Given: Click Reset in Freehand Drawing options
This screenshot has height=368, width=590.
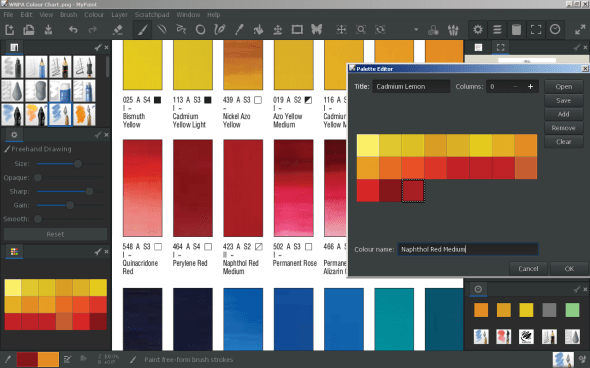Looking at the screenshot, I should [x=55, y=234].
